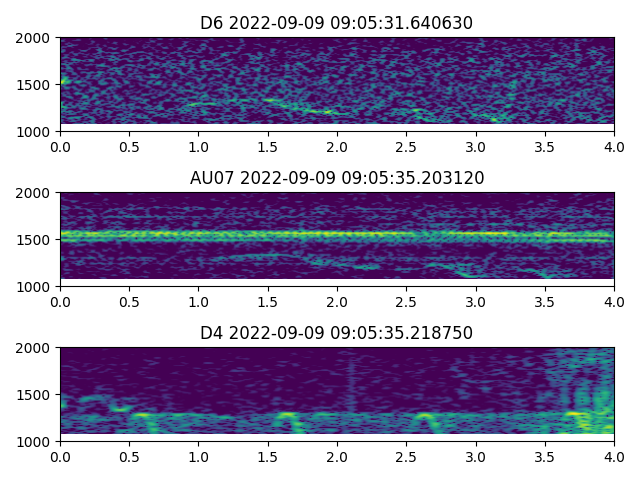Click inside the D6 spectrogram plot

[x=337, y=84]
